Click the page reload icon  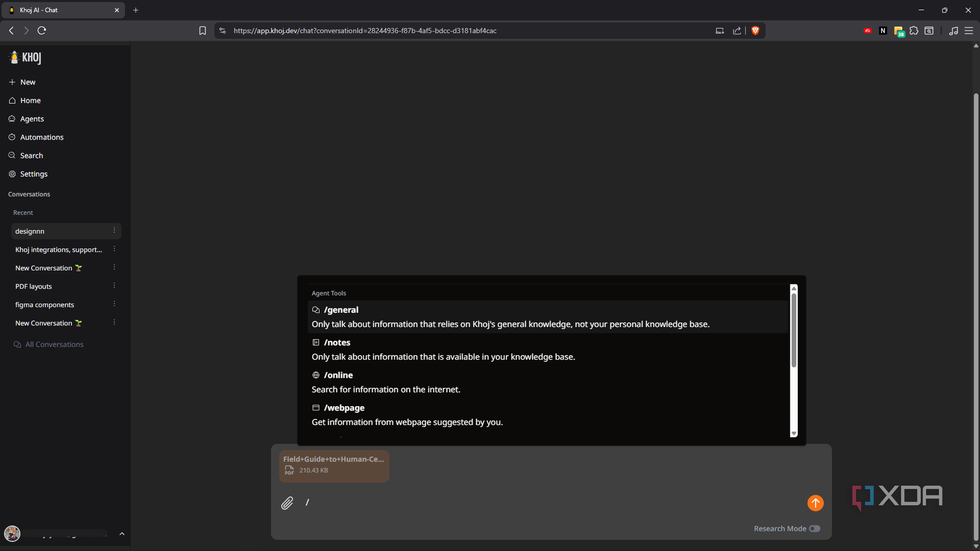click(42, 30)
